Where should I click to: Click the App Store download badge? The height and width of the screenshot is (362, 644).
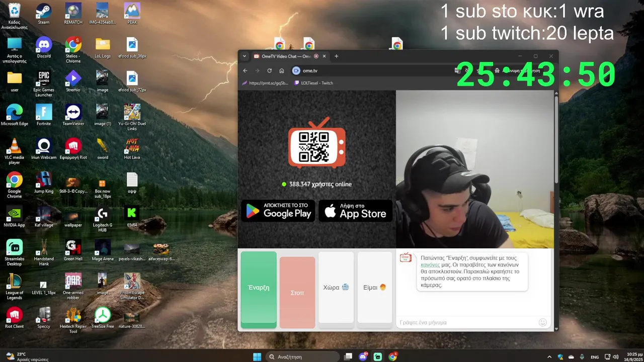(356, 211)
